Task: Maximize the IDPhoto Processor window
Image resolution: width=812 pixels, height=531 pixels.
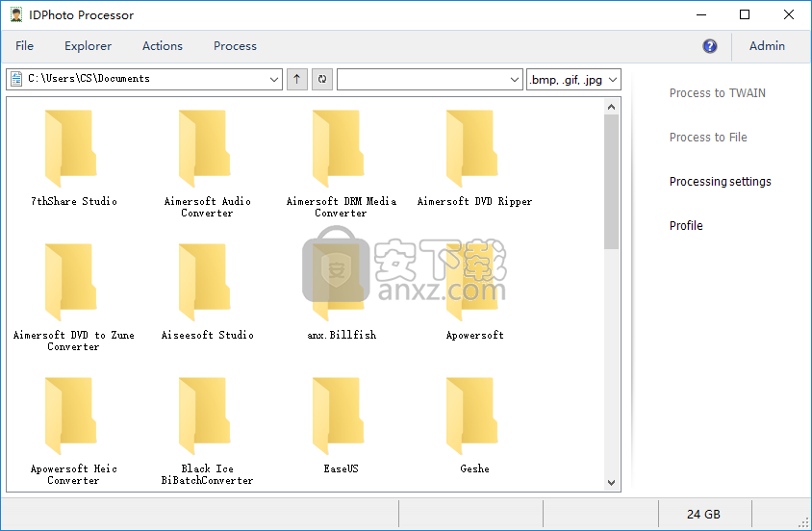Action: 744,15
